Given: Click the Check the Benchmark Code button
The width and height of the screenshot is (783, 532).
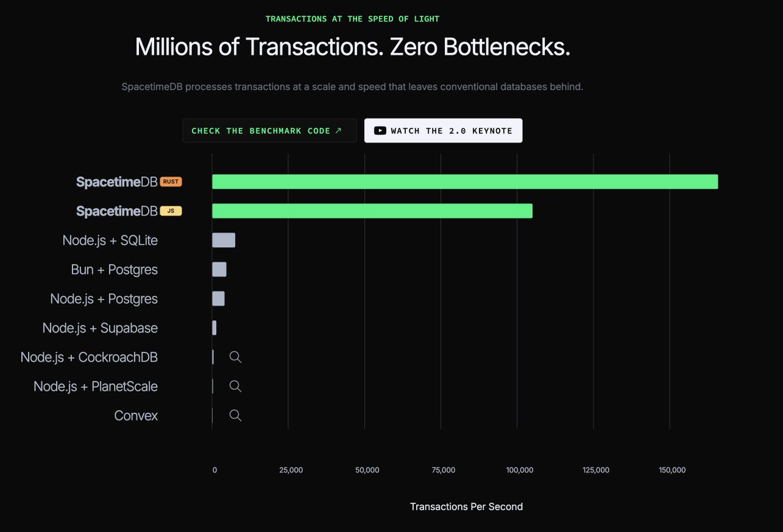Looking at the screenshot, I should 269,130.
